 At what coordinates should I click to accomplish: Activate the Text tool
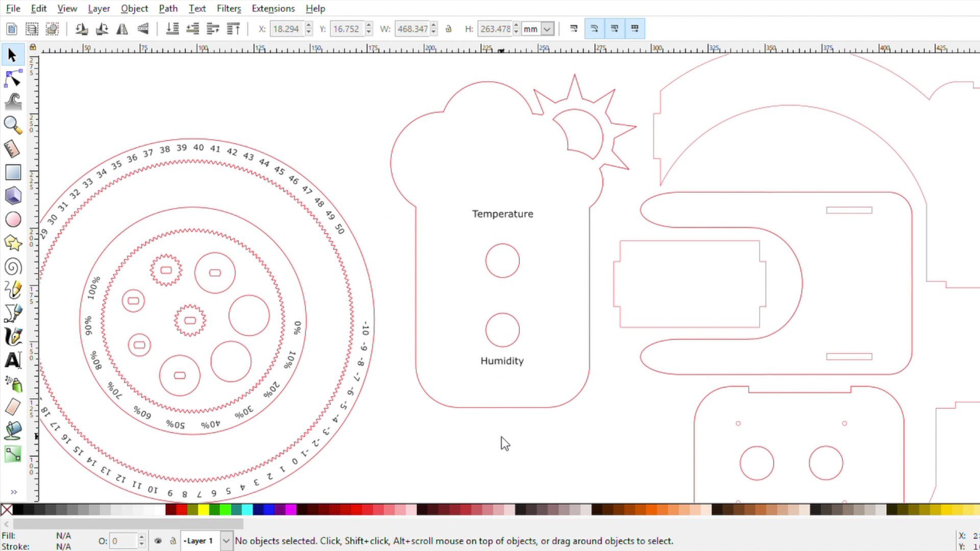pyautogui.click(x=13, y=360)
